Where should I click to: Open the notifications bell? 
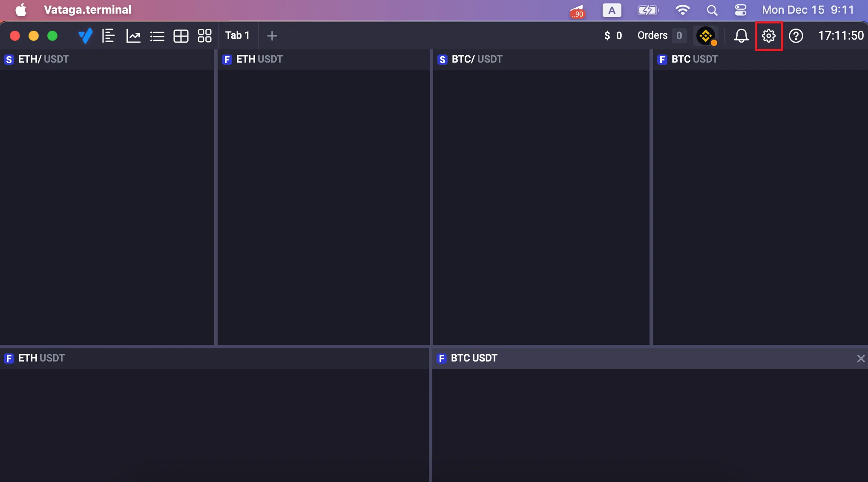(741, 36)
